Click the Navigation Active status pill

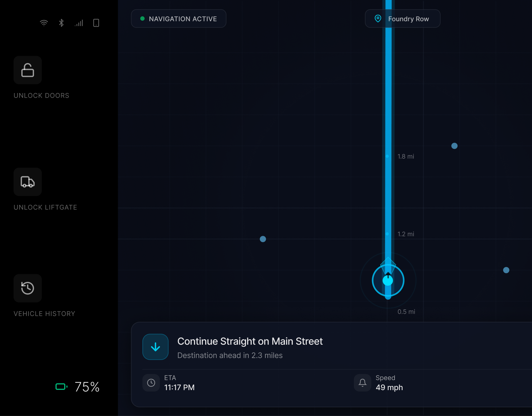click(179, 19)
